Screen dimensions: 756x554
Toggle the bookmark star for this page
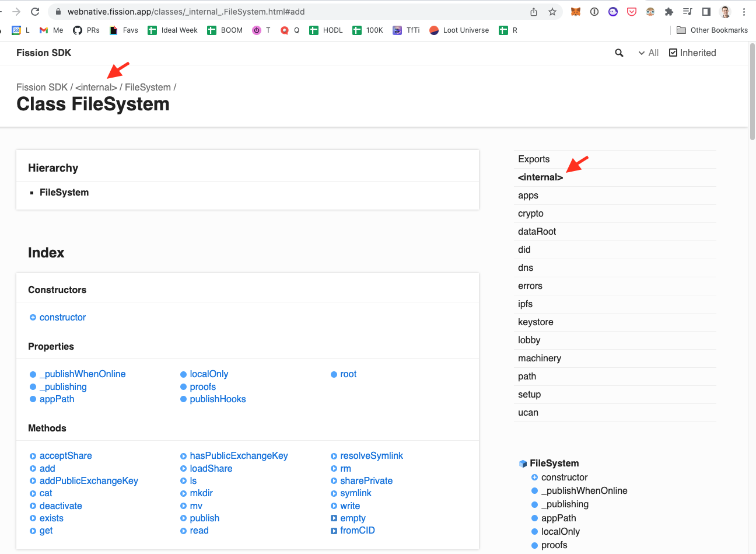coord(552,11)
